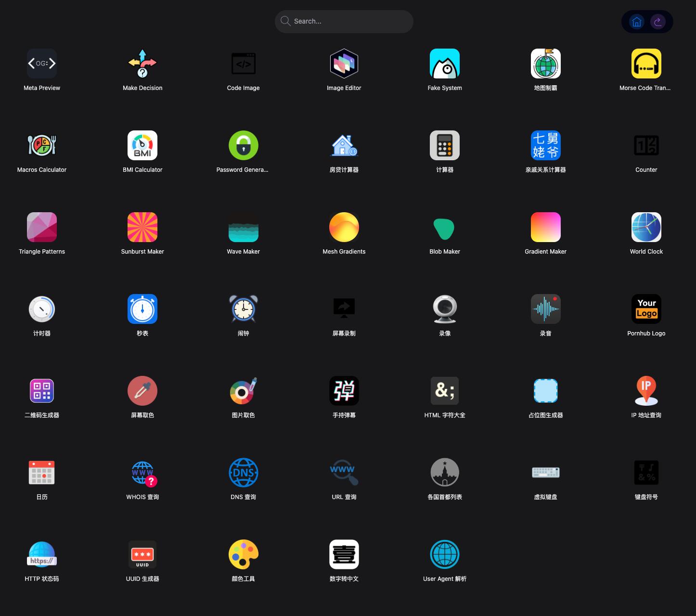Open the Sunburst Maker tool

142,228
